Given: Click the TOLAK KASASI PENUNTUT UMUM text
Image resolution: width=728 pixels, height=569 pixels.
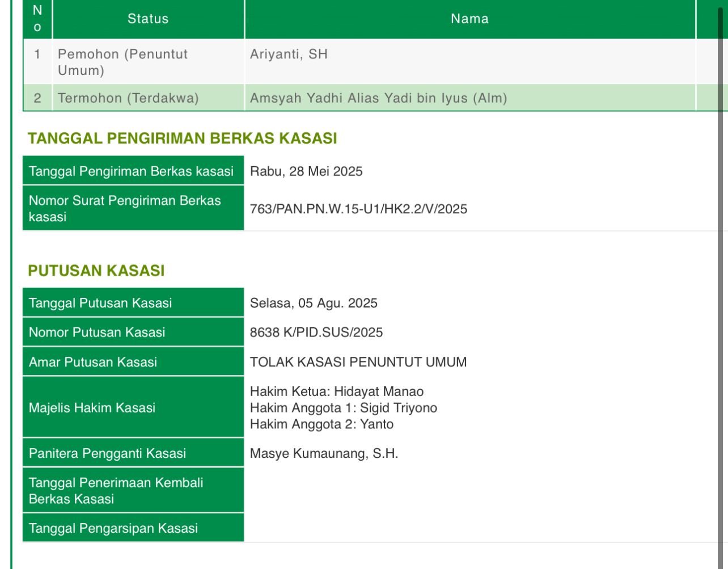Looking at the screenshot, I should coord(358,362).
